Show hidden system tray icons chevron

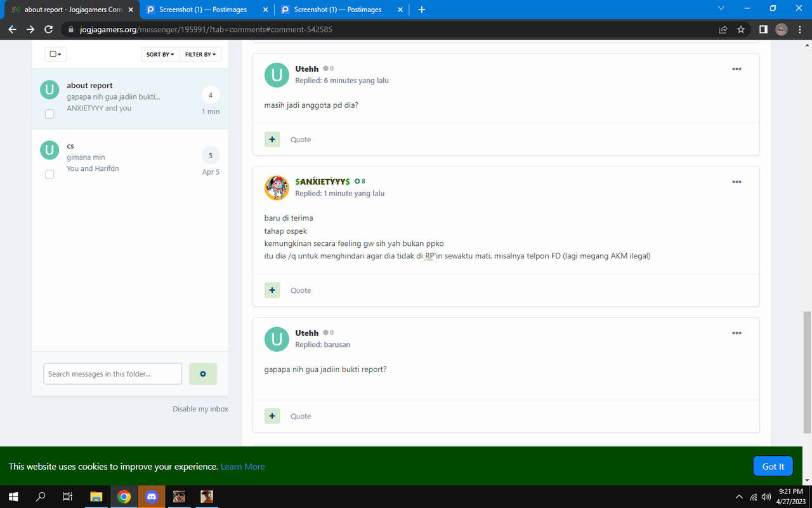pyautogui.click(x=739, y=497)
